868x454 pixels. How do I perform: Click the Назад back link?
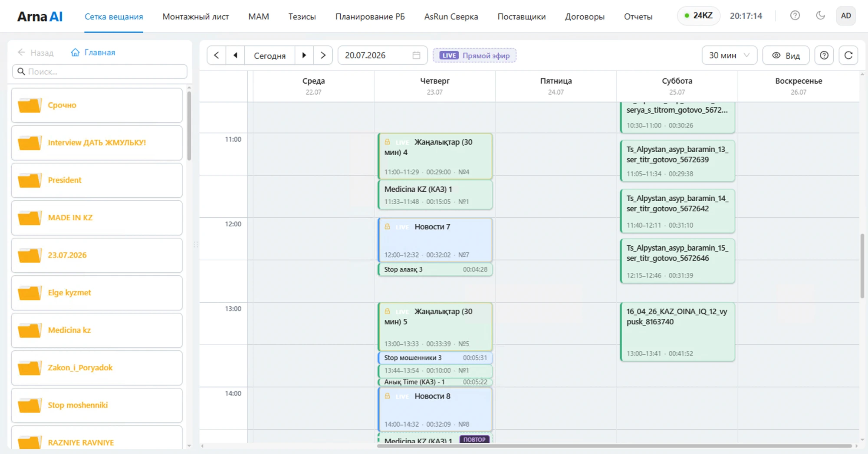[x=36, y=52]
